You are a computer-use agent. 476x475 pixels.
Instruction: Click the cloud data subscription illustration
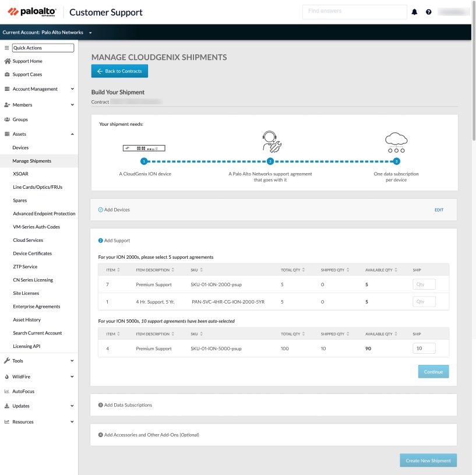point(396,142)
